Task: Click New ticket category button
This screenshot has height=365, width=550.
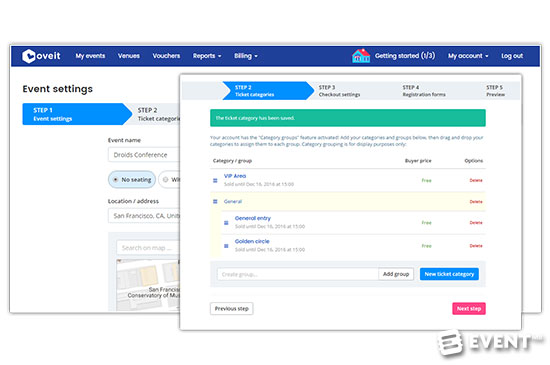Action: coord(449,274)
